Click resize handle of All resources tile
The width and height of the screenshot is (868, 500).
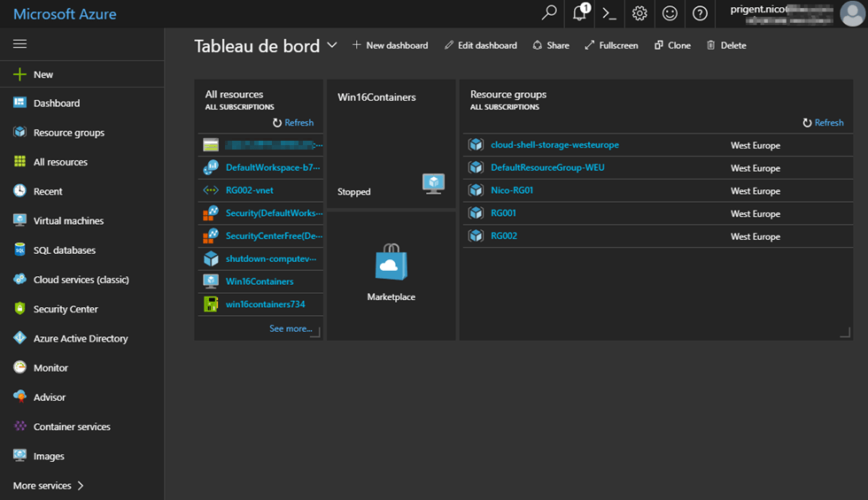315,332
